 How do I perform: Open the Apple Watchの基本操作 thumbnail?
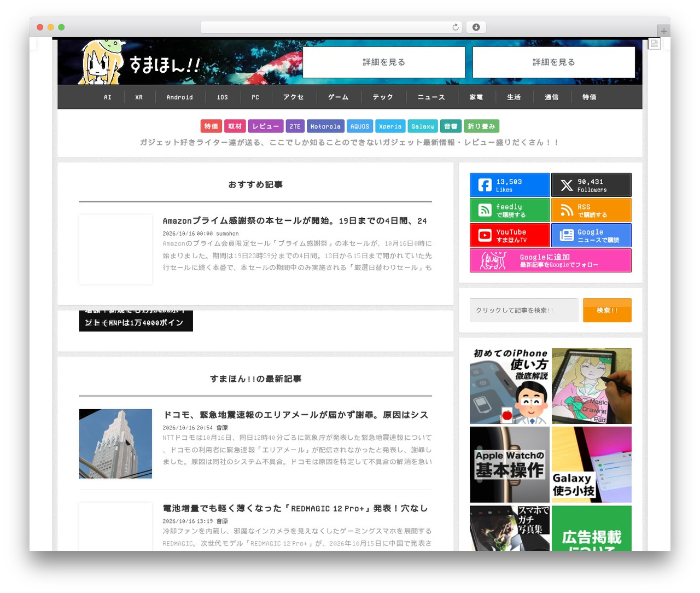(510, 464)
